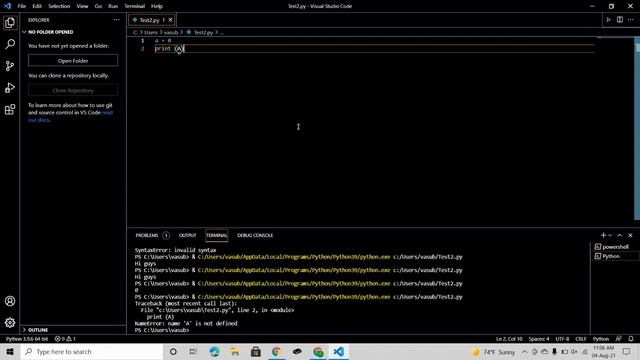
Task: Open the Help menu
Action: coord(157,6)
